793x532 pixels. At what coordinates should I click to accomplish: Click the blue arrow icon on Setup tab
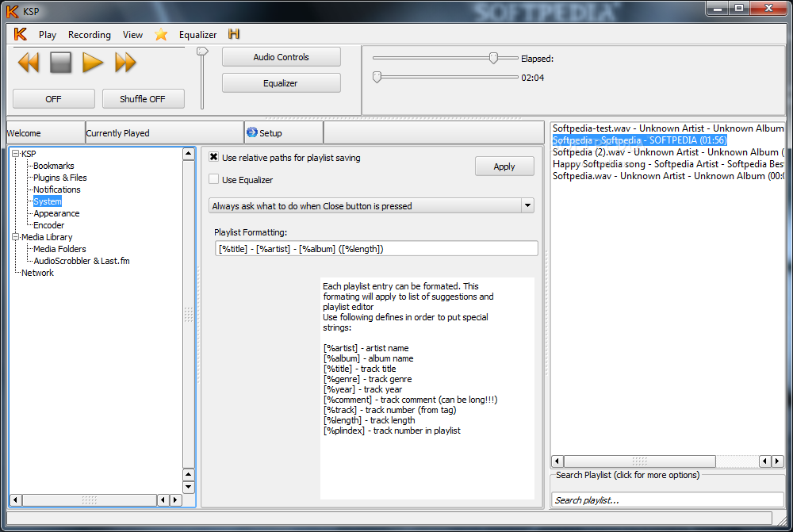pos(252,132)
